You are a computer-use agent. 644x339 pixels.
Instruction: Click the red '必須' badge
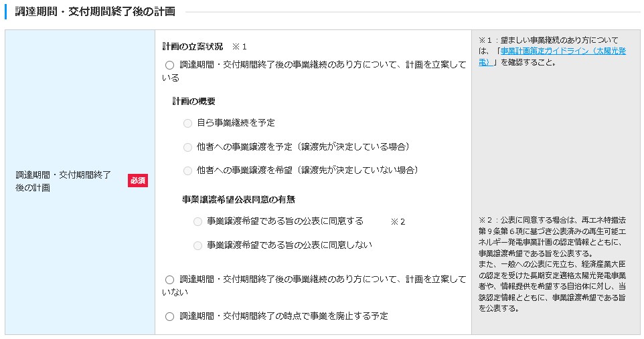[x=138, y=181]
